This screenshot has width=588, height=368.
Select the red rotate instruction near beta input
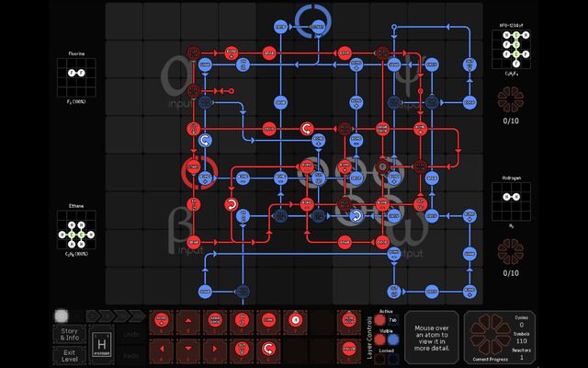(x=232, y=204)
